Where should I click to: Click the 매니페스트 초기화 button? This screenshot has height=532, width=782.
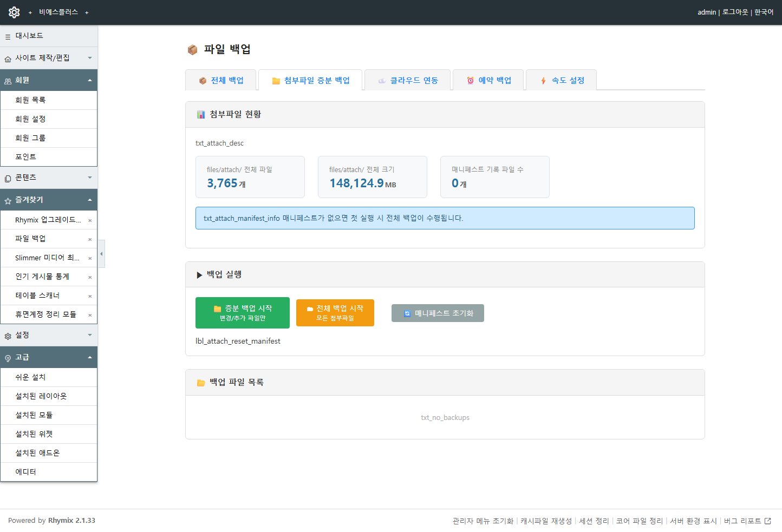pyautogui.click(x=438, y=313)
